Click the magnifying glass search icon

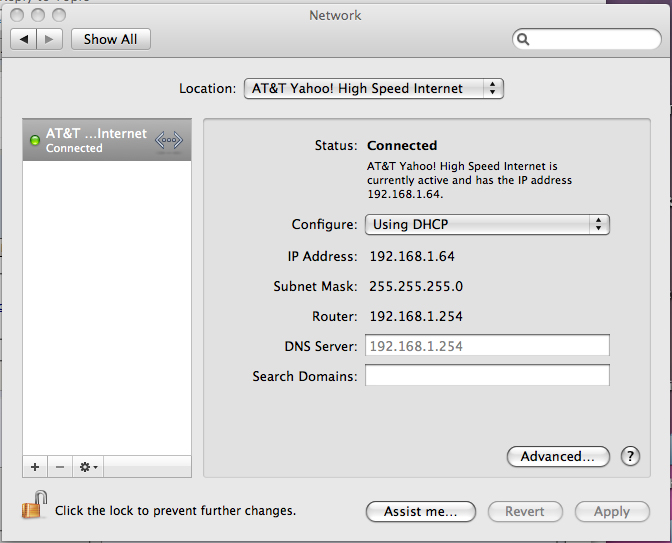pos(523,39)
